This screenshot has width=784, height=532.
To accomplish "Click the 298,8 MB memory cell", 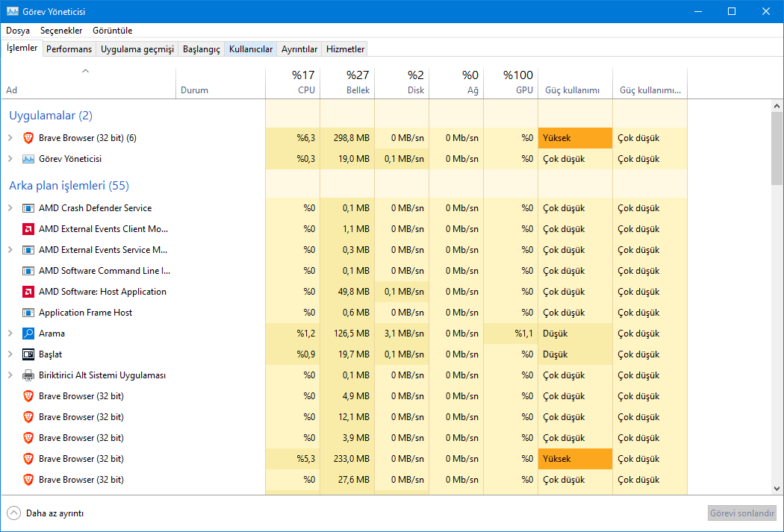I will (347, 138).
